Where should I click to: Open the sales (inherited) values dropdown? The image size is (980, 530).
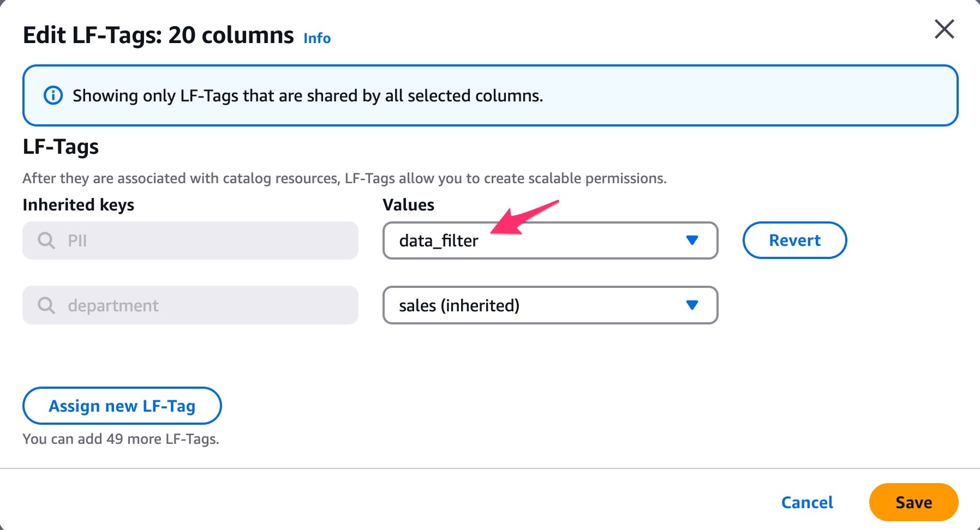[x=551, y=305]
